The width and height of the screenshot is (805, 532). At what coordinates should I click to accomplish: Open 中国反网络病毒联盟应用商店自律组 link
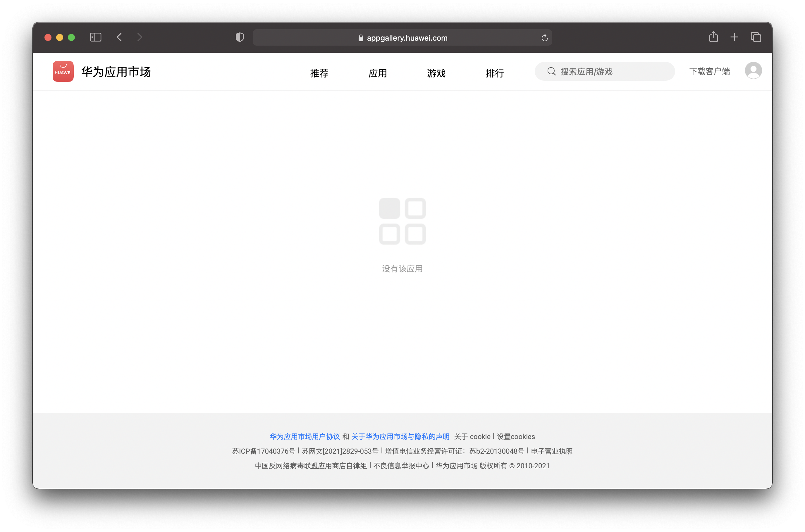point(311,465)
